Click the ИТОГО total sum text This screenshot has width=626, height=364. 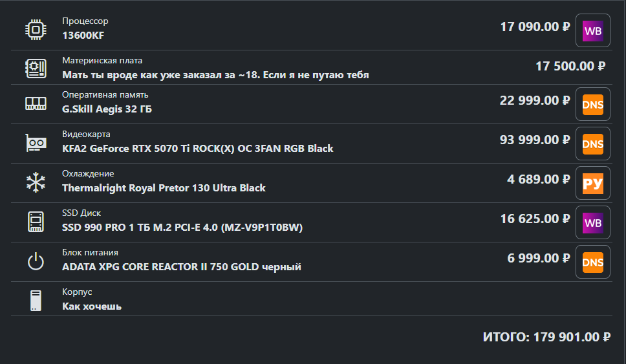[x=546, y=337]
